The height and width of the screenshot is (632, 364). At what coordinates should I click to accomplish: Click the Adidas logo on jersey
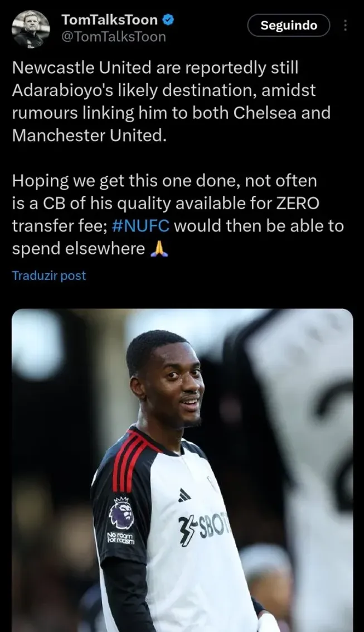[x=185, y=495]
